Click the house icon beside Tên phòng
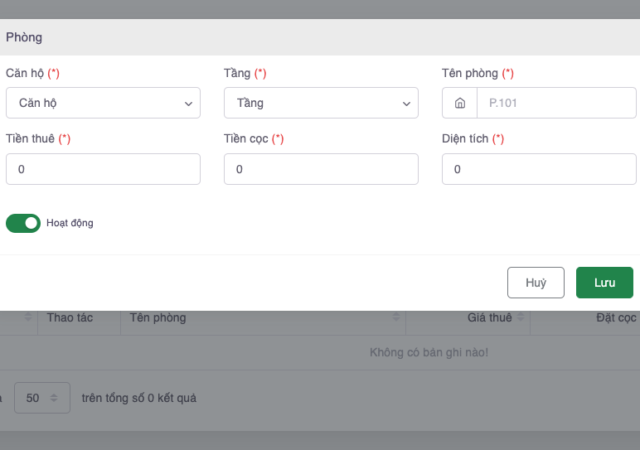This screenshot has height=450, width=640. pyautogui.click(x=459, y=103)
